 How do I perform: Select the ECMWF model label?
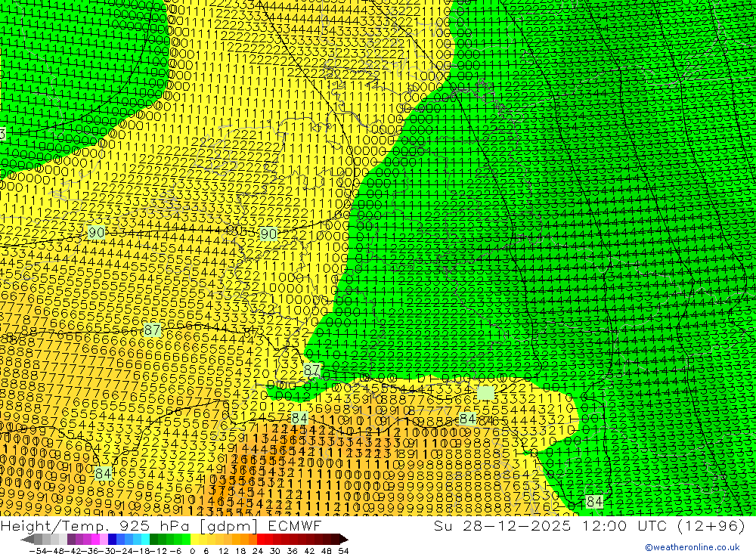coord(294,525)
